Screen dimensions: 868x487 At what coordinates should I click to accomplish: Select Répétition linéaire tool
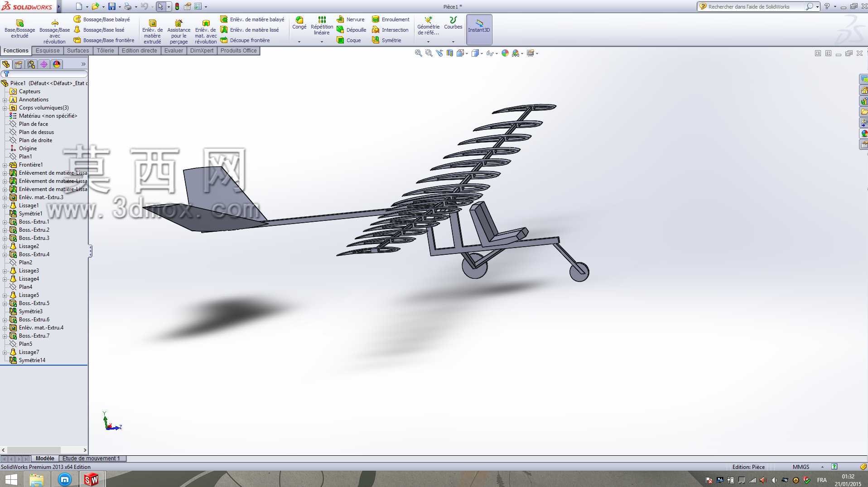pos(322,26)
